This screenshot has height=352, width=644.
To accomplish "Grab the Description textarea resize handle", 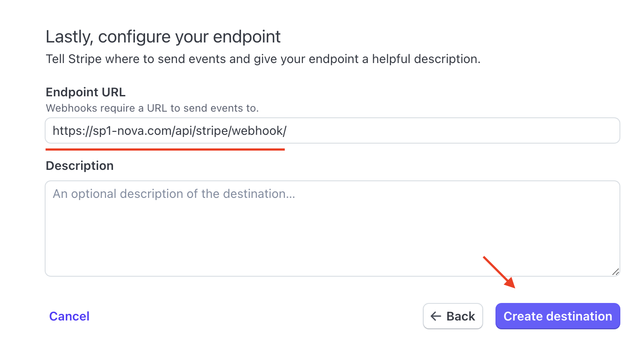I will click(x=616, y=271).
